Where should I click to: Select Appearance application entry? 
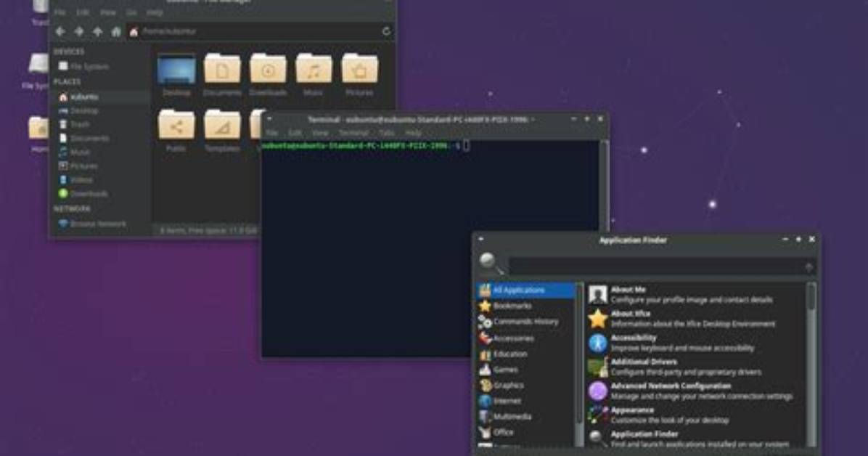pyautogui.click(x=697, y=415)
